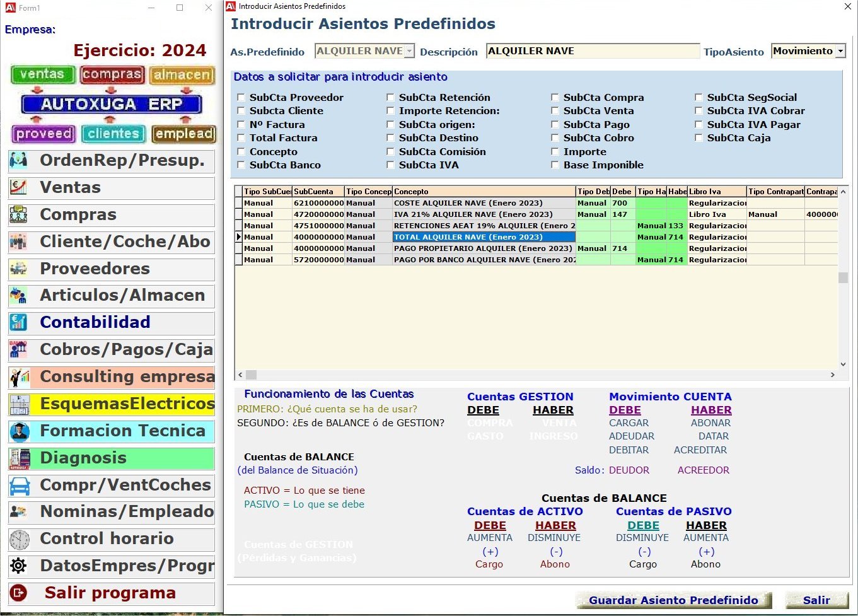Click the Diagnosis icon

point(19,458)
